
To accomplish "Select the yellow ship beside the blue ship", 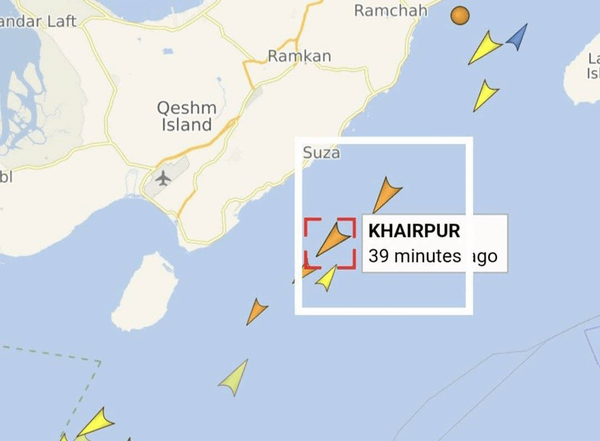I will [484, 48].
